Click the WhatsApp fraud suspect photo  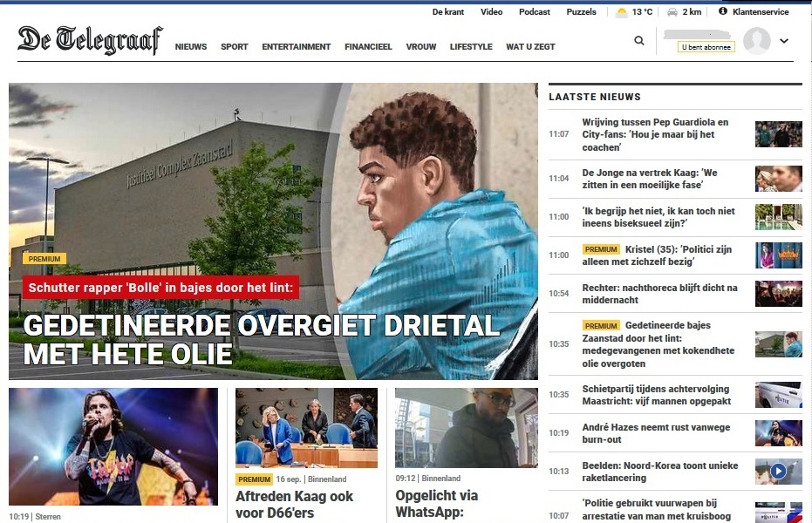[x=467, y=428]
